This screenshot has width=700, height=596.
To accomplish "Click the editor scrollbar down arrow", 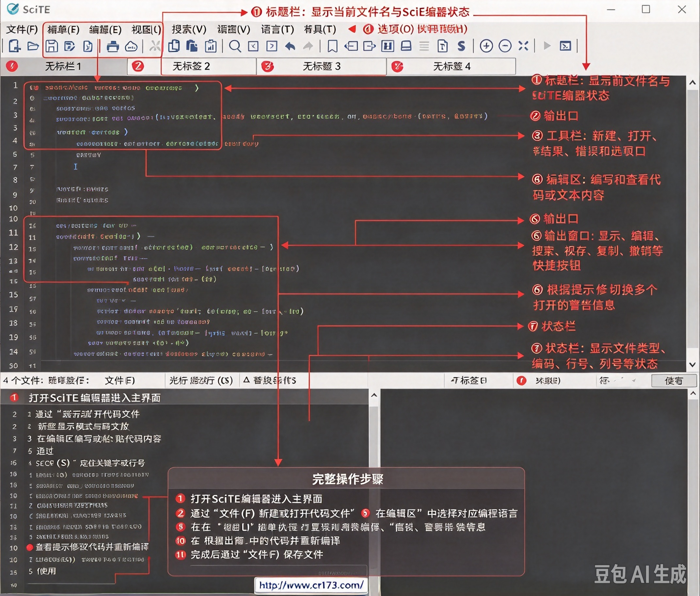I will coord(692,365).
